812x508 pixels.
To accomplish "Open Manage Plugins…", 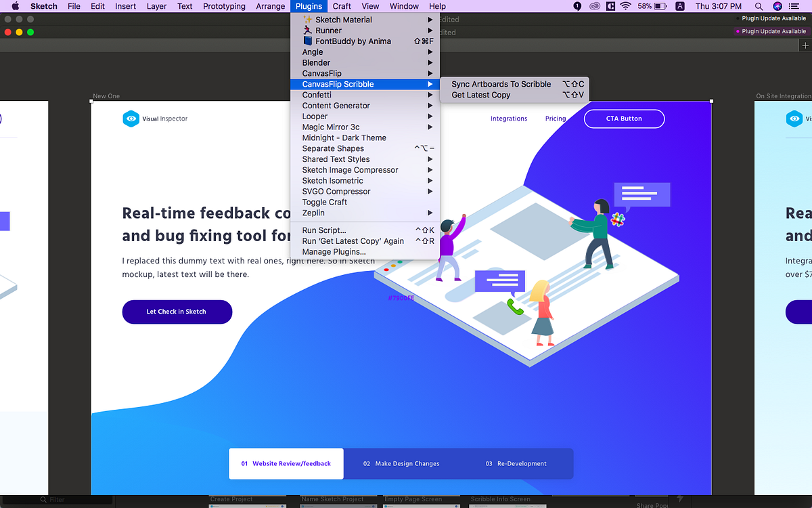I will [365, 252].
